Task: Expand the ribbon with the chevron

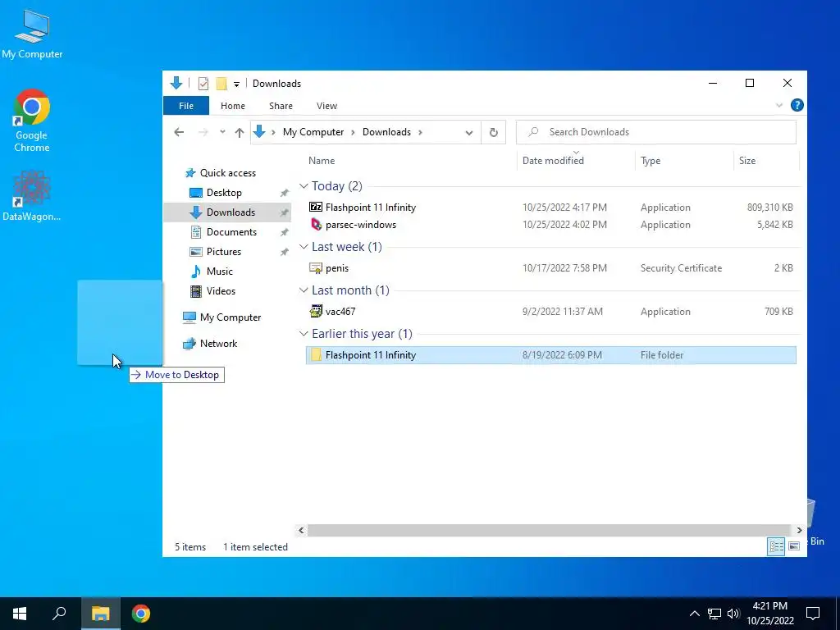Action: pos(779,106)
